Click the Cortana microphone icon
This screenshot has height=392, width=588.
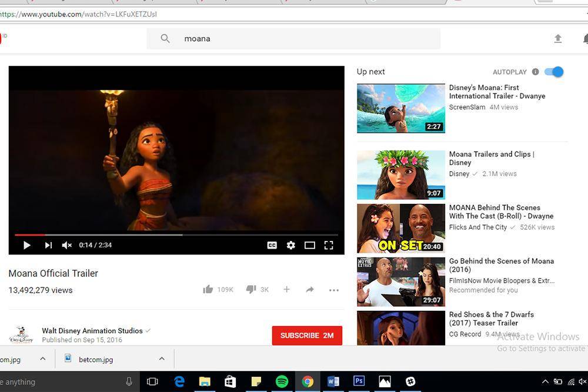tap(129, 381)
